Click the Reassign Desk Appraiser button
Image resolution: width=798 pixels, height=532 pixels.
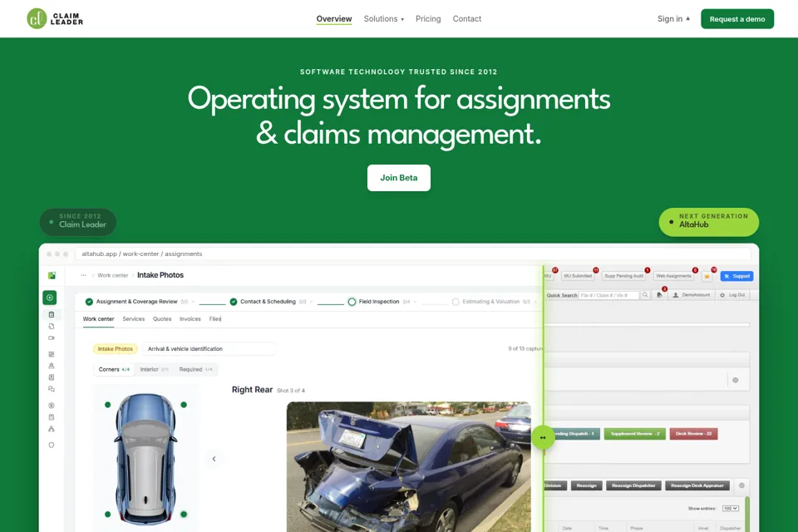[697, 485]
